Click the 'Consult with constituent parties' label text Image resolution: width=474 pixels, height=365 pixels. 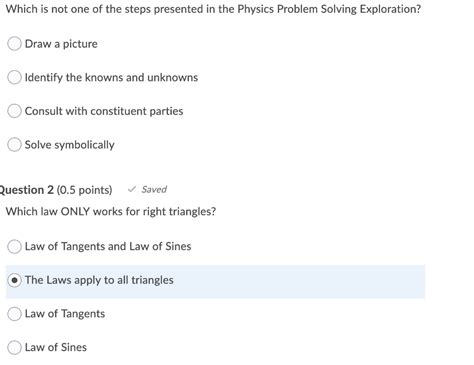tap(104, 111)
